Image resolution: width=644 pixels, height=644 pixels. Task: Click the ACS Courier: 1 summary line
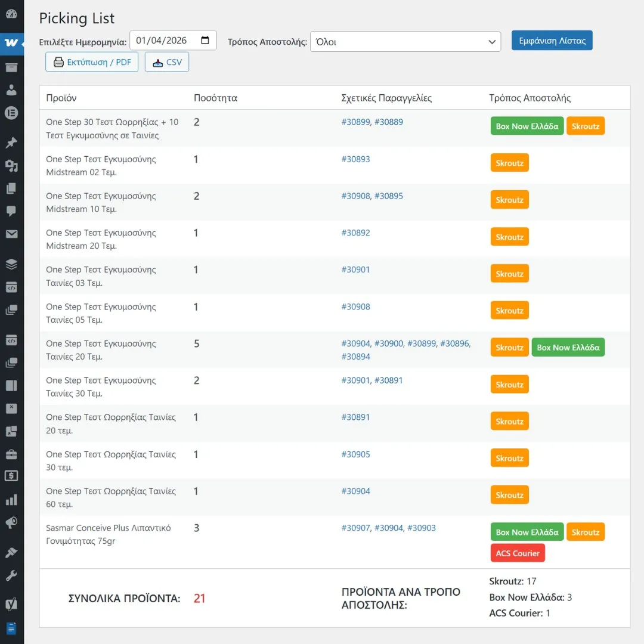(x=519, y=613)
